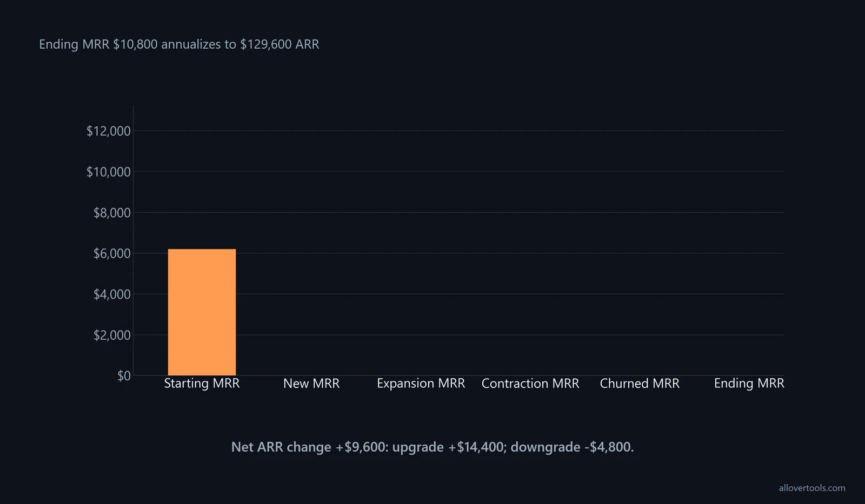
Task: Click the $10,000 y-axis value
Action: coord(109,172)
